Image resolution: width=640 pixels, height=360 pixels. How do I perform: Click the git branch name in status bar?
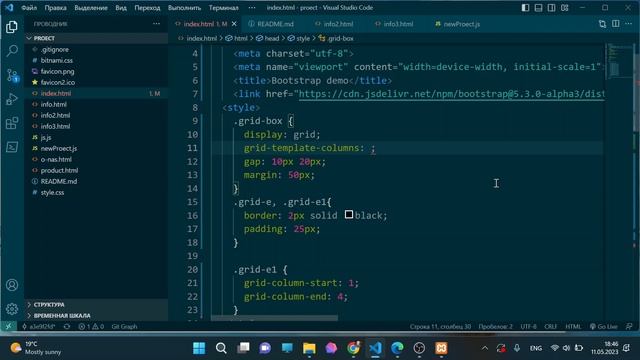(39, 327)
